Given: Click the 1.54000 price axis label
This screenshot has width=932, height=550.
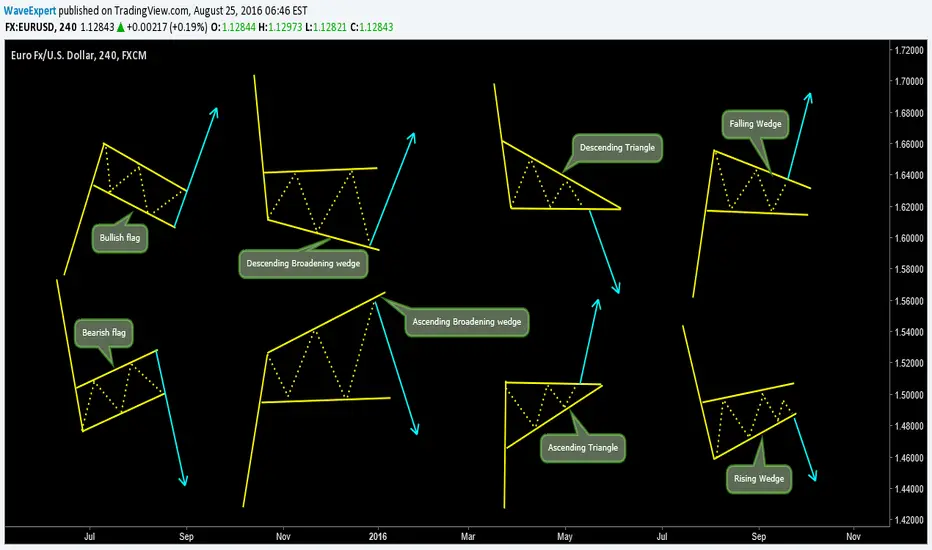Looking at the screenshot, I should [x=909, y=332].
